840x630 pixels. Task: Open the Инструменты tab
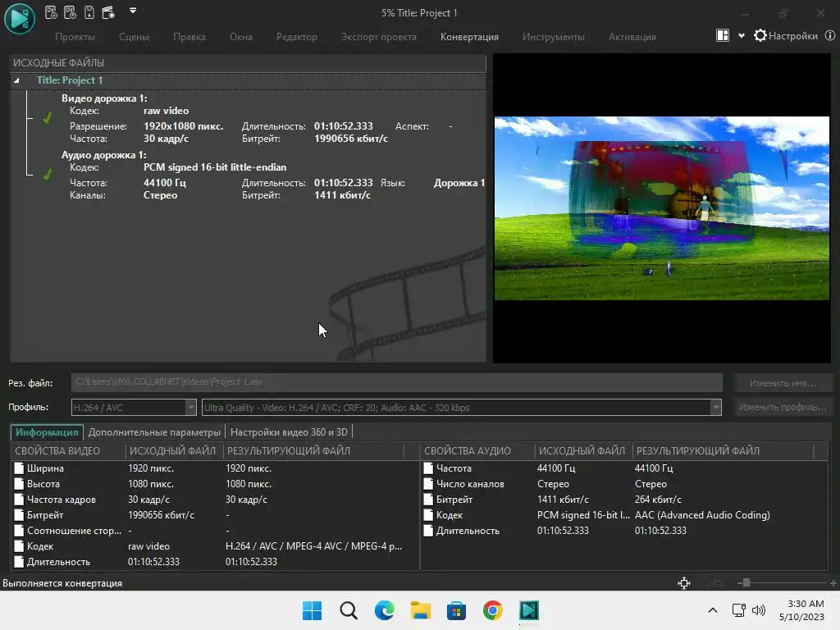(554, 37)
